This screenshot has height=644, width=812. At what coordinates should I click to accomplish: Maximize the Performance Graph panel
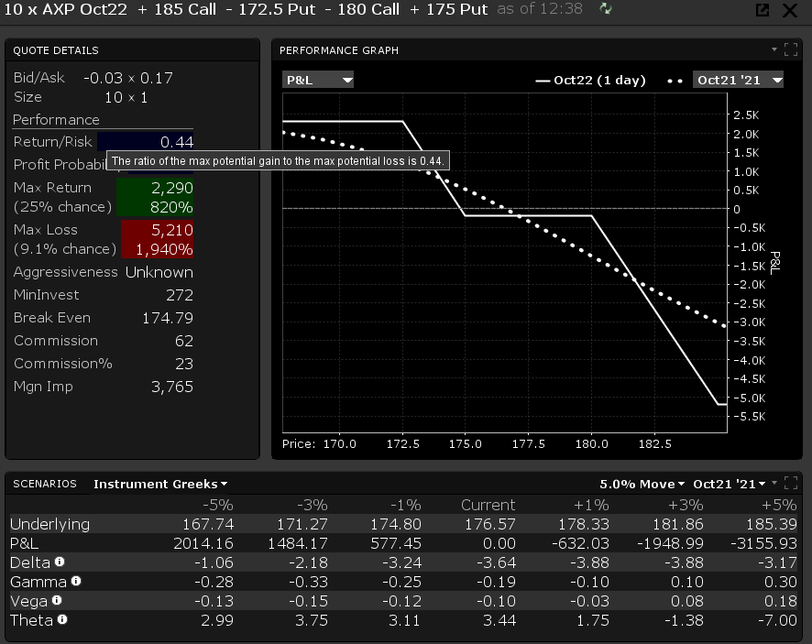click(x=791, y=49)
